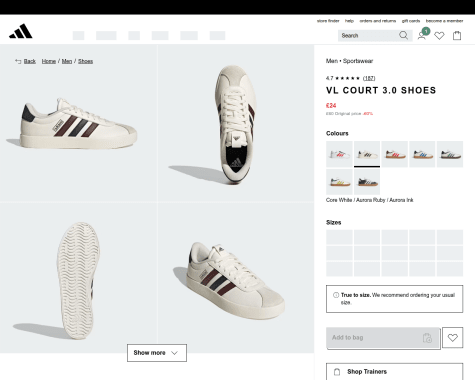Go to Home breadcrumb

[x=49, y=61]
